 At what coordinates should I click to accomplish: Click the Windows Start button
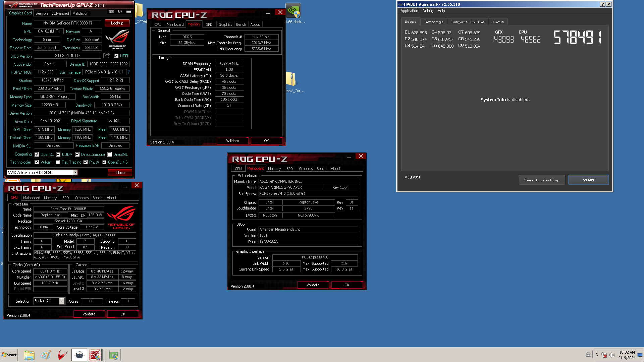click(9, 355)
